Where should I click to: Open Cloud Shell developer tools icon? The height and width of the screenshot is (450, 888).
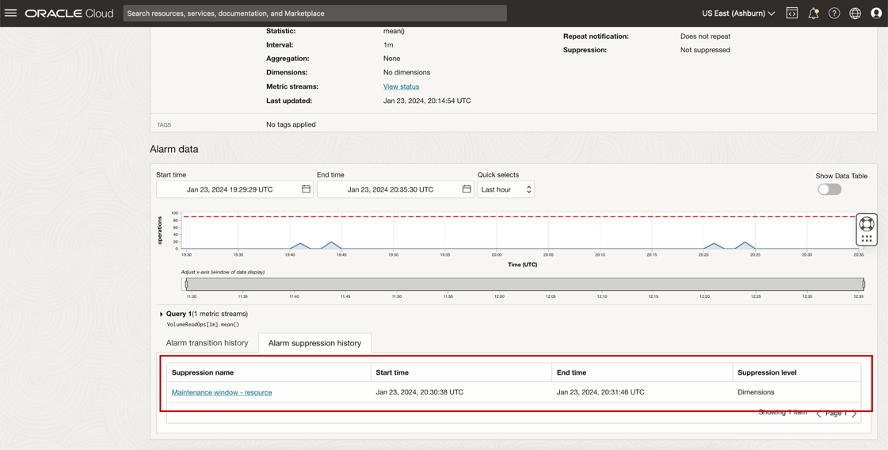click(792, 14)
